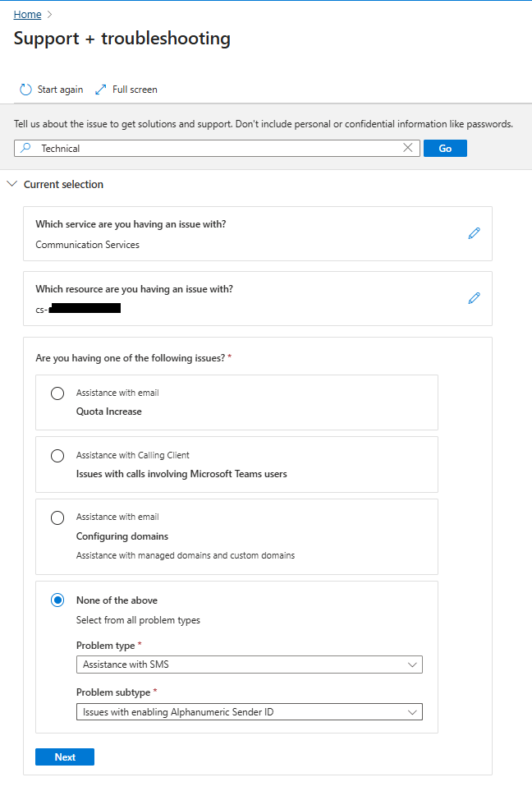Collapse the Current selection section
This screenshot has width=532, height=791.
[11, 185]
